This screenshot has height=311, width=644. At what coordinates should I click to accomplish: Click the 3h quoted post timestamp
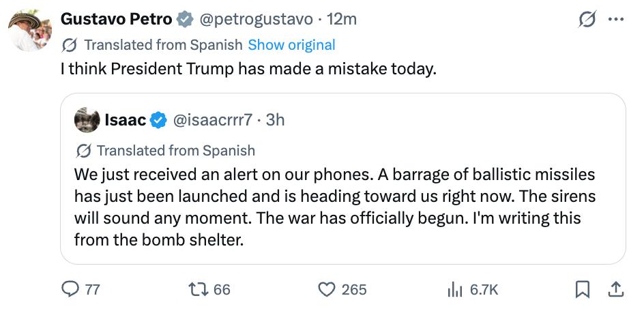tap(275, 120)
